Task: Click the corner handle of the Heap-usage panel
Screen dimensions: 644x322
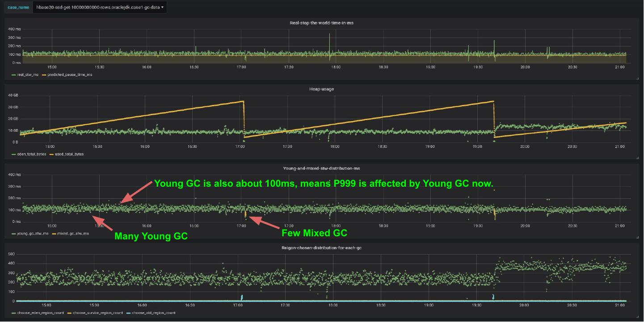Action: (637, 158)
